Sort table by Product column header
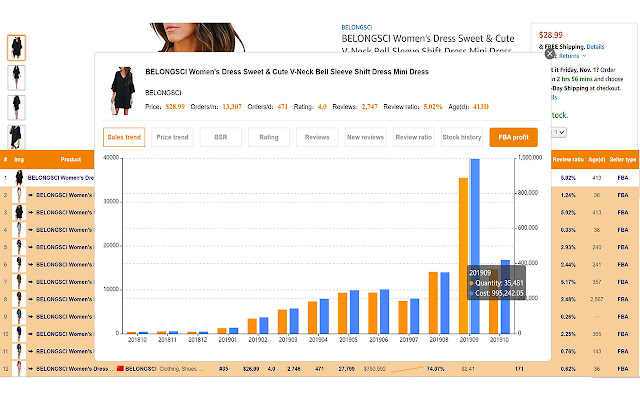 pyautogui.click(x=71, y=160)
